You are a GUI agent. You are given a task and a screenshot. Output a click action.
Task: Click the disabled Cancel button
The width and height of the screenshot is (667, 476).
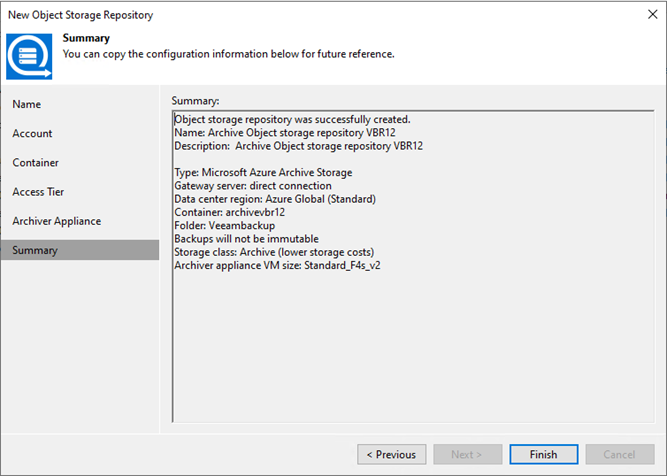click(x=620, y=454)
